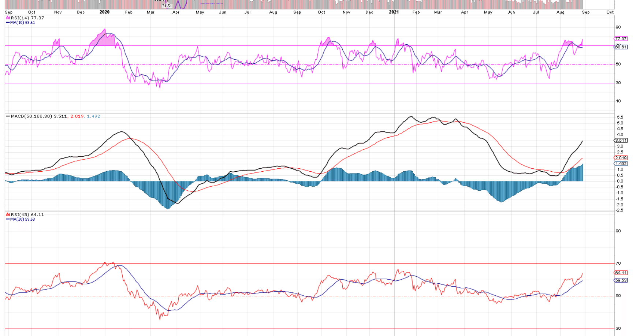The height and width of the screenshot is (336, 644).
Task: Click the 2020 year label on time axis
Action: tap(105, 12)
